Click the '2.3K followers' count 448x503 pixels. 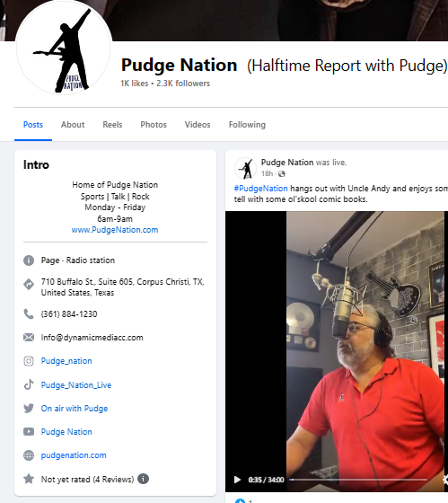[183, 84]
